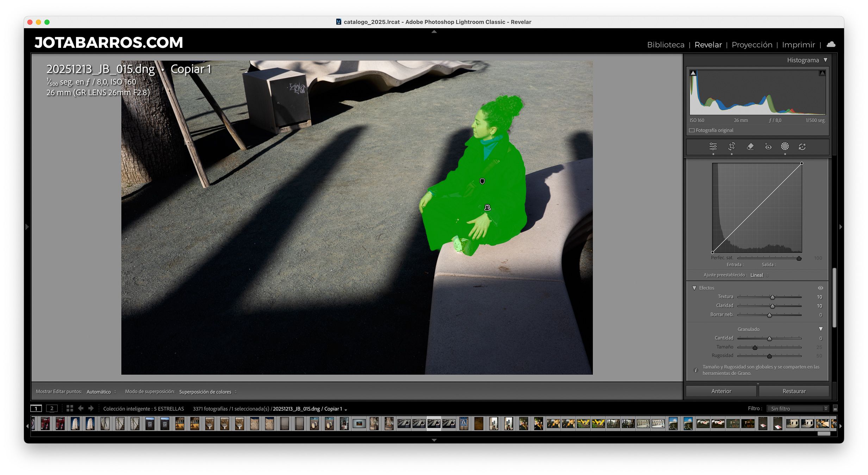868x475 pixels.
Task: Enable the Fotografía original checkbox
Action: 692,130
